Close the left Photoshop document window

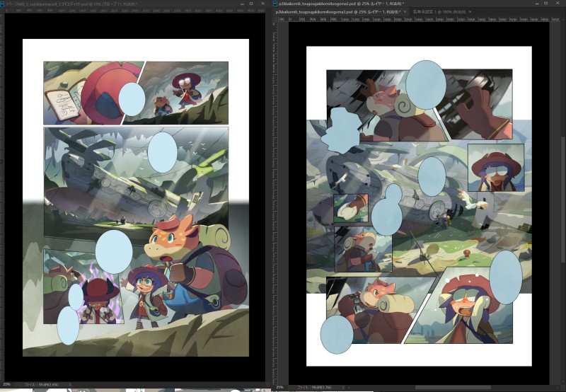pos(261,4)
